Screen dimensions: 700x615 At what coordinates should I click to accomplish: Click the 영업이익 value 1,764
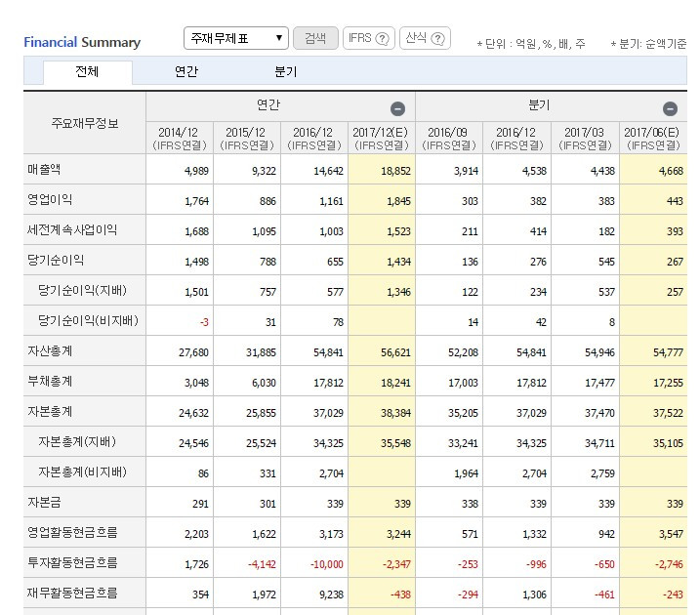(x=196, y=201)
